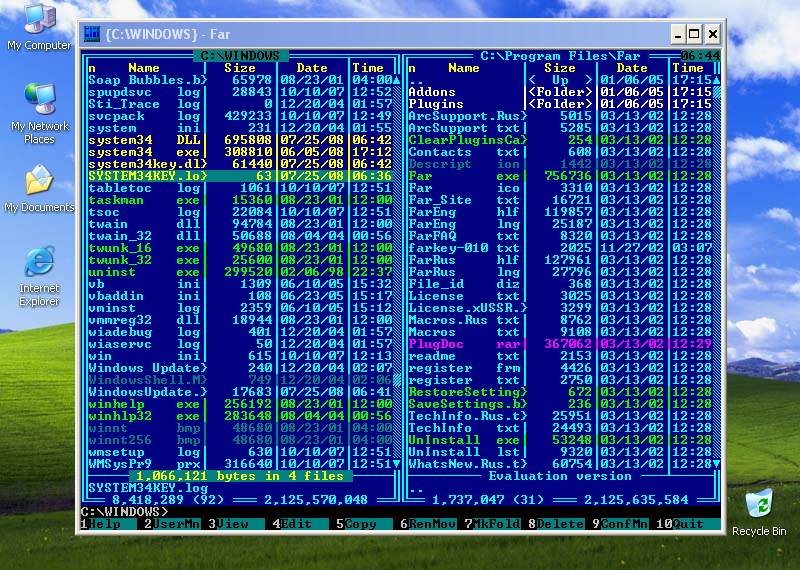The image size is (800, 570).
Task: Select the readme txt file
Action: [x=560, y=356]
